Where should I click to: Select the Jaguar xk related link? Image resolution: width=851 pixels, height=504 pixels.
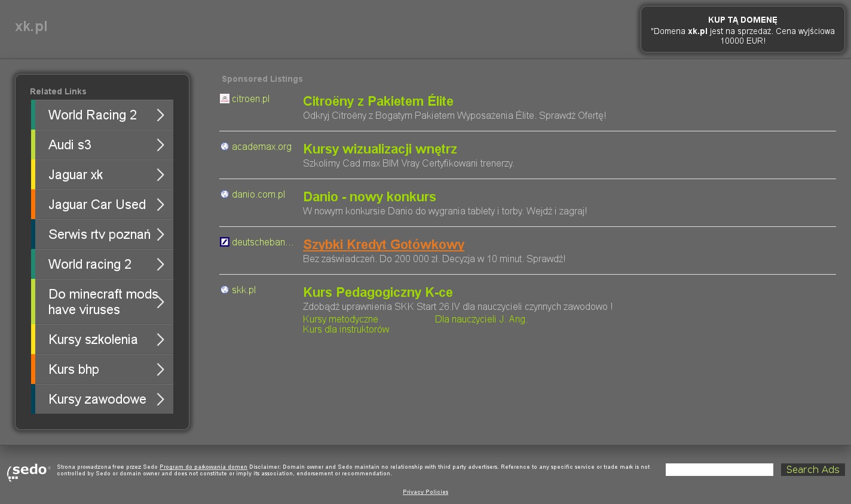click(102, 175)
